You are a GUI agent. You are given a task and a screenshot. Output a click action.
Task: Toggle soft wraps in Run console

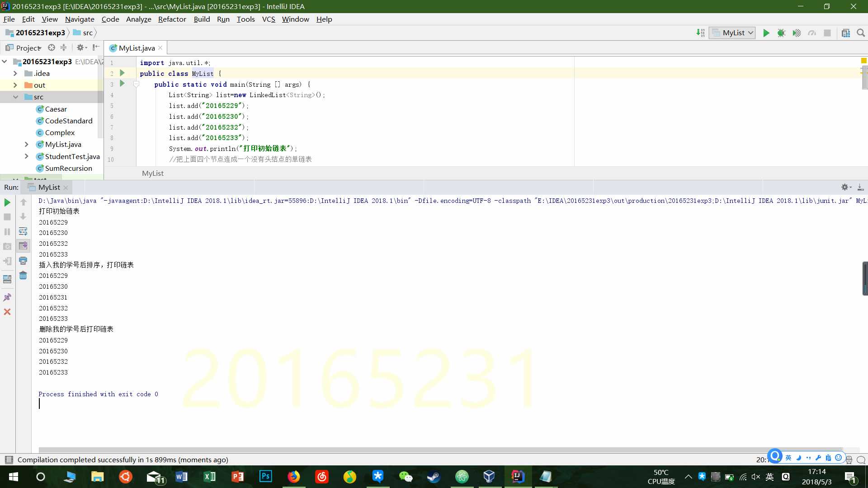(x=23, y=232)
